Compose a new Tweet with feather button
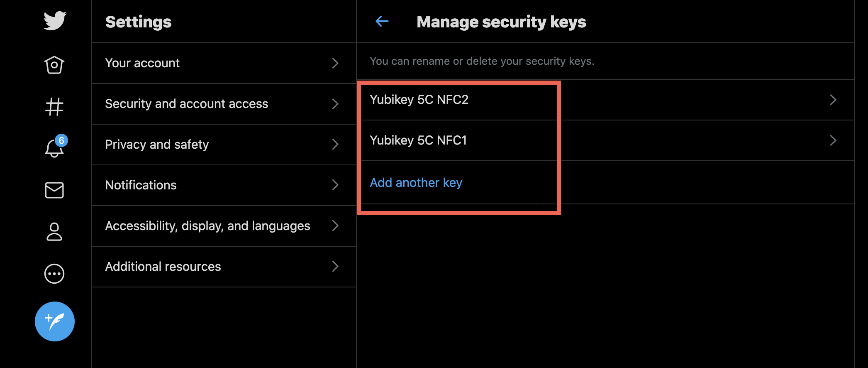The height and width of the screenshot is (368, 868). click(x=55, y=321)
